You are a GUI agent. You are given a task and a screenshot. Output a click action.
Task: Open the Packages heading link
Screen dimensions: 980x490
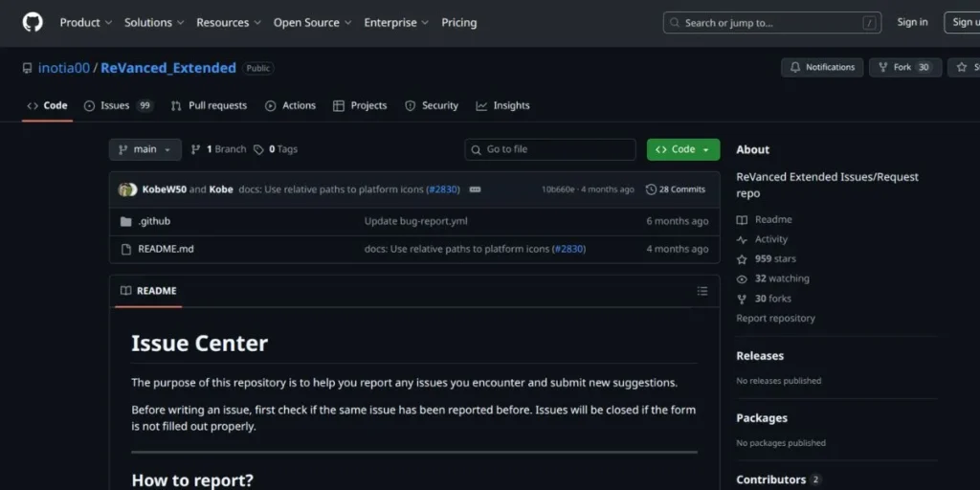coord(762,418)
